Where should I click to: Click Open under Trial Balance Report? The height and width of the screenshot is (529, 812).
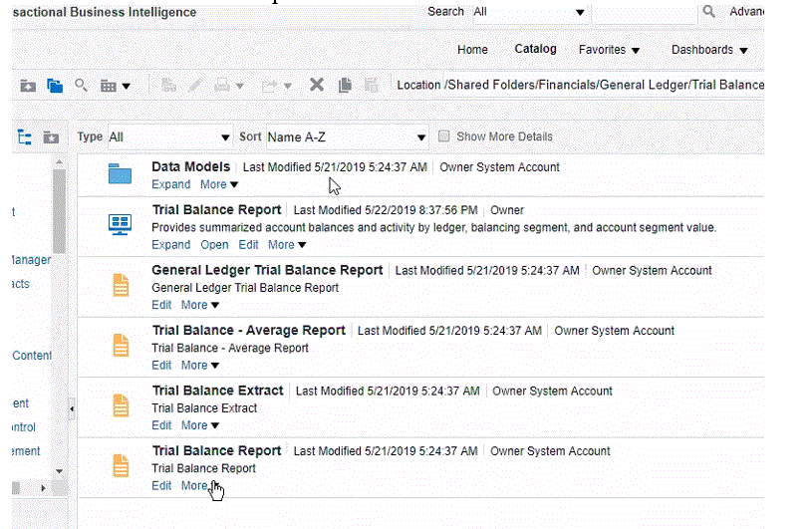[214, 245]
